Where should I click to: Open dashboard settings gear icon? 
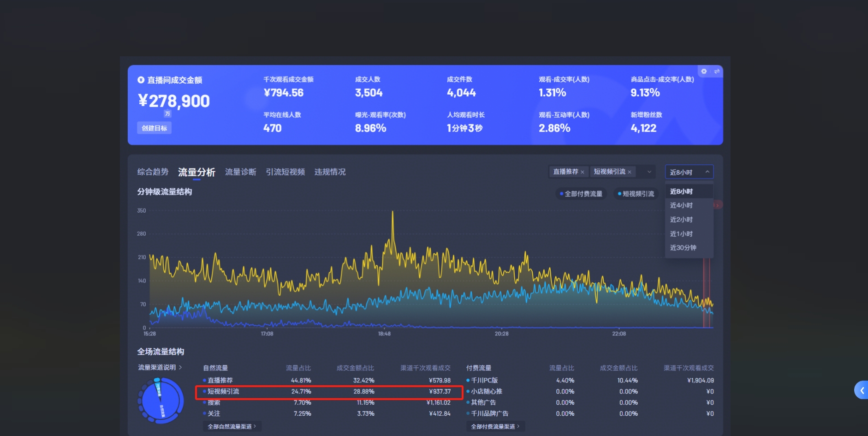704,71
